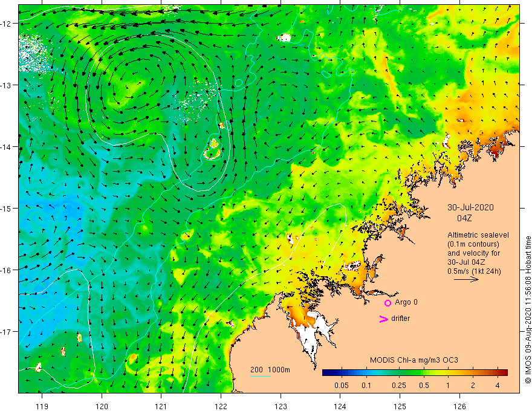Viewport: 532px width, 411px height.
Task: Click the '121' longitude axis label
Action: (x=161, y=406)
